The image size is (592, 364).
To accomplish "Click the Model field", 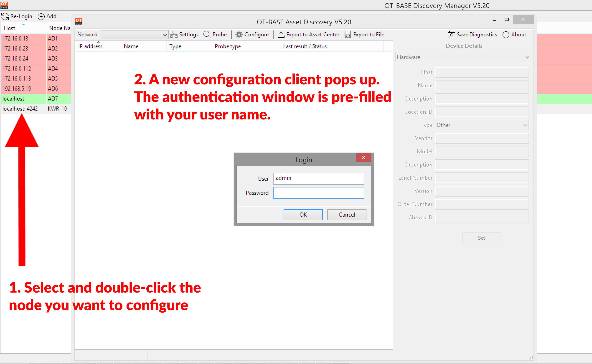I will pos(482,152).
